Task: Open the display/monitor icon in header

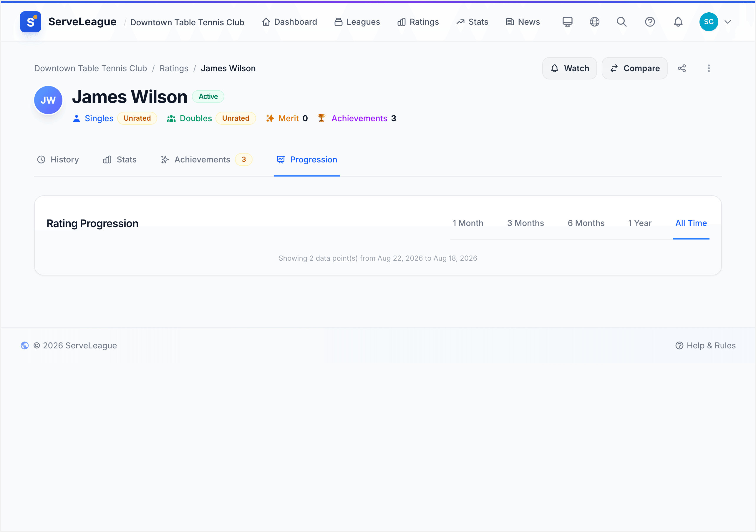Action: [x=567, y=22]
